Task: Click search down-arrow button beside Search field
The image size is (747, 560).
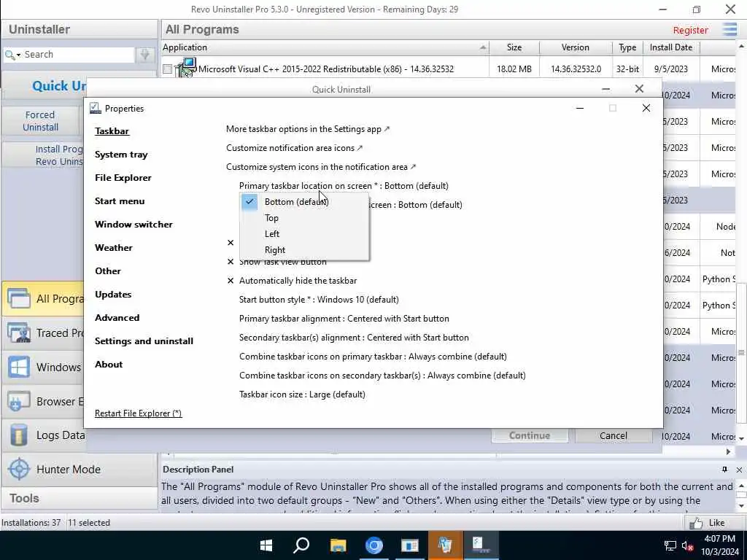Action: [x=145, y=55]
